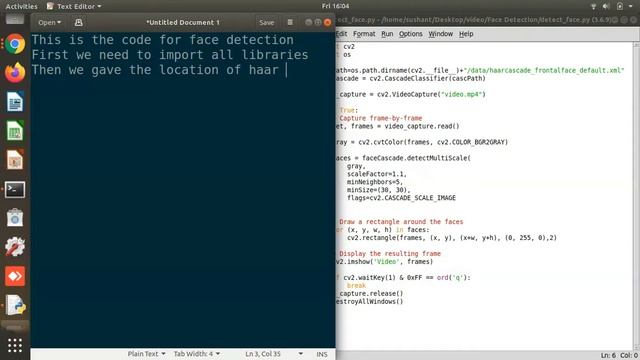Click the cv2.rectangle line in IDLE code
Viewport: 640px width, 360px height.
(x=452, y=238)
